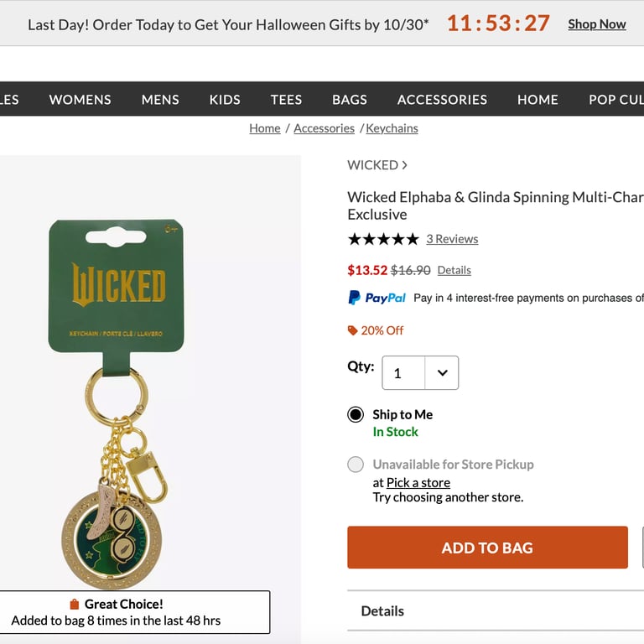The image size is (644, 644).
Task: Open the quantity dropdown
Action: (420, 373)
